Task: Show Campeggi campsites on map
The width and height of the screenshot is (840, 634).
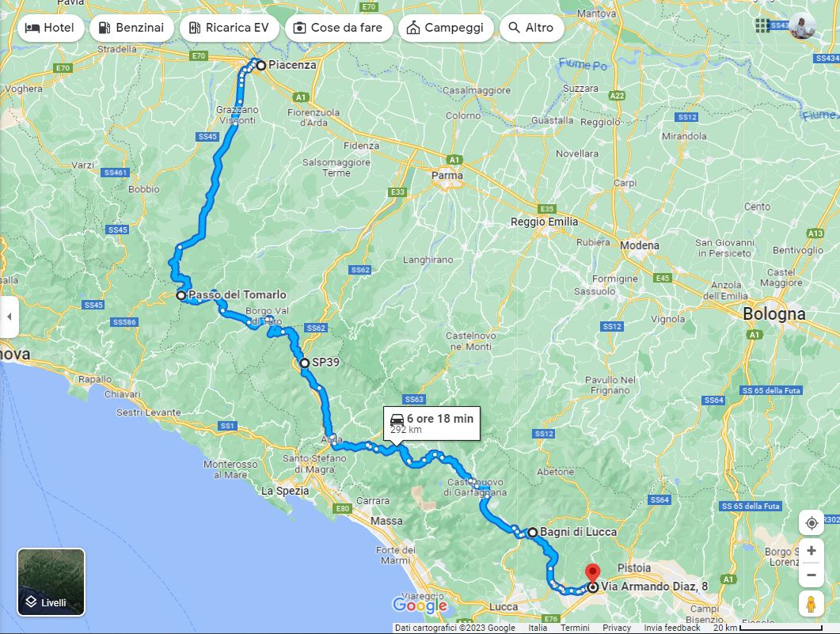Action: (x=446, y=28)
